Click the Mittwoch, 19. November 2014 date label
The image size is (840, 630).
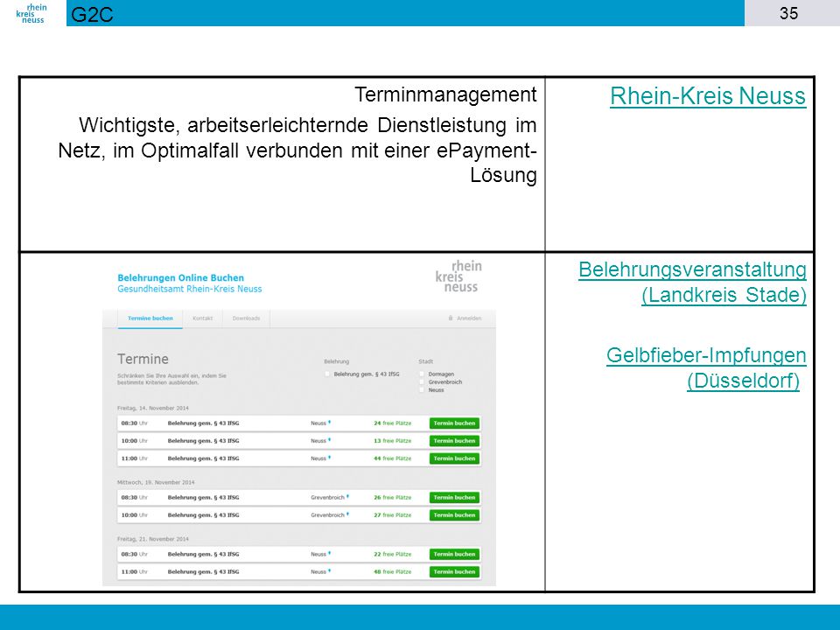156,482
